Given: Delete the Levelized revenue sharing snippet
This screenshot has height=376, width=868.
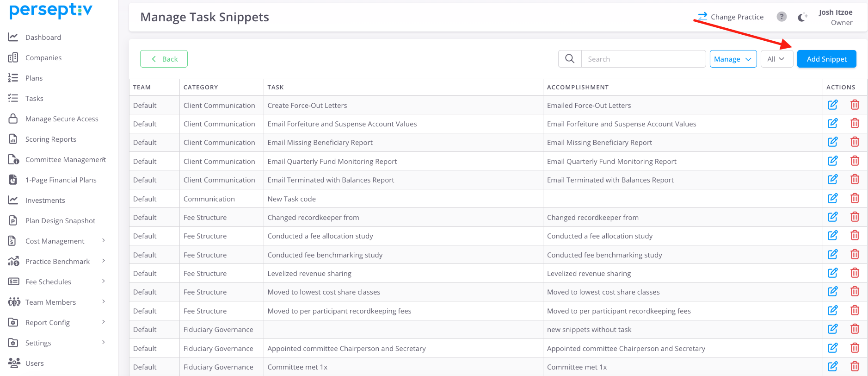Looking at the screenshot, I should pyautogui.click(x=855, y=273).
